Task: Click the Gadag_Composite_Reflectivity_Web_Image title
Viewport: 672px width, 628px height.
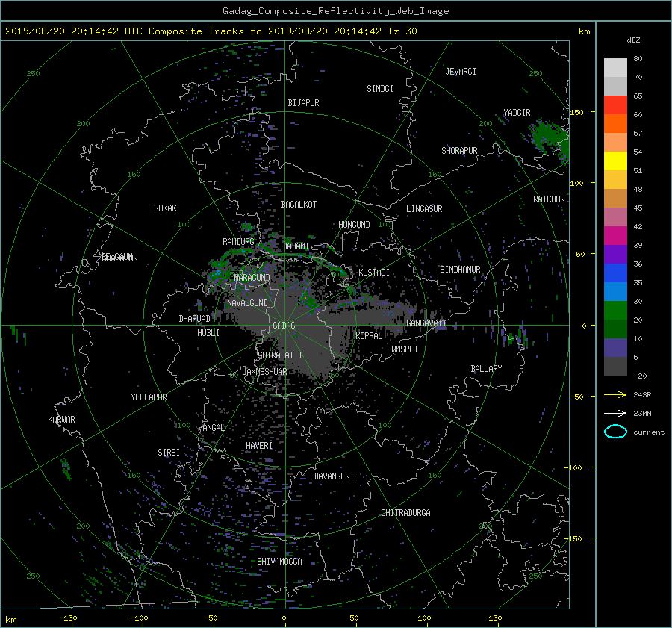Action: pyautogui.click(x=335, y=11)
